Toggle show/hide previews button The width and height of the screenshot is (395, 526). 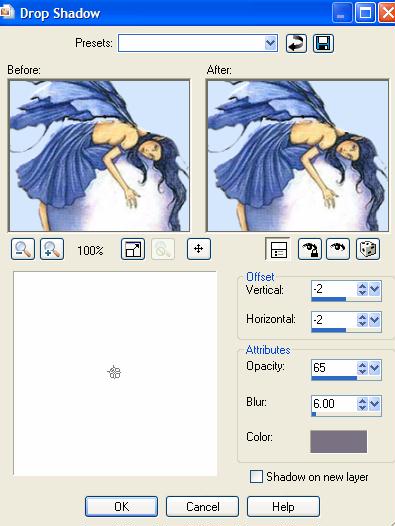click(278, 249)
